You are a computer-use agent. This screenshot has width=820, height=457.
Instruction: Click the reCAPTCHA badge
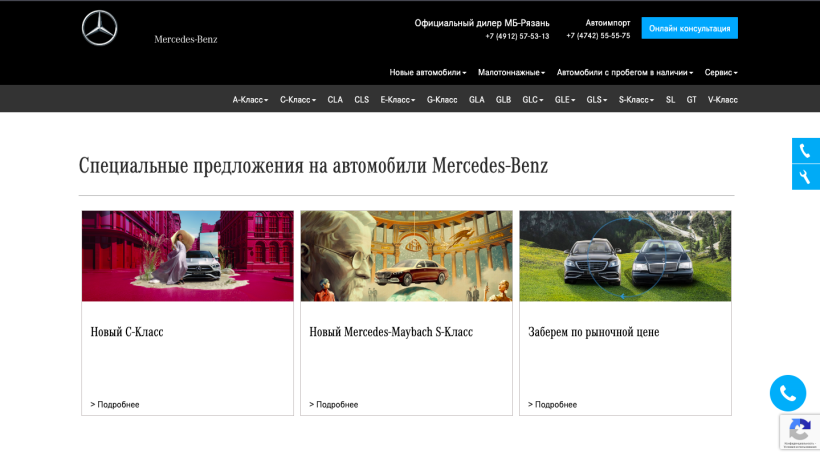tap(800, 432)
